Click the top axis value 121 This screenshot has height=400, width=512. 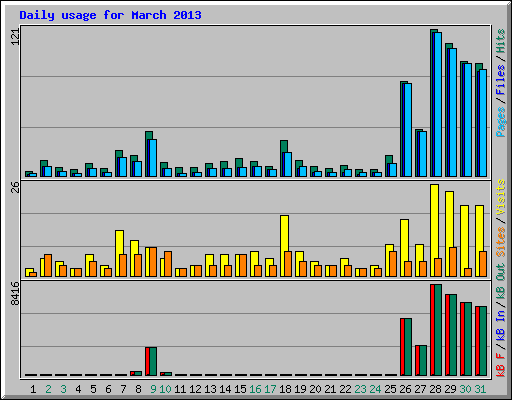pos(15,36)
